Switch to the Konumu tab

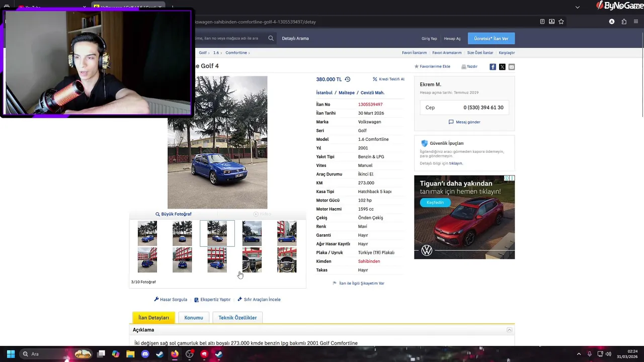click(194, 318)
